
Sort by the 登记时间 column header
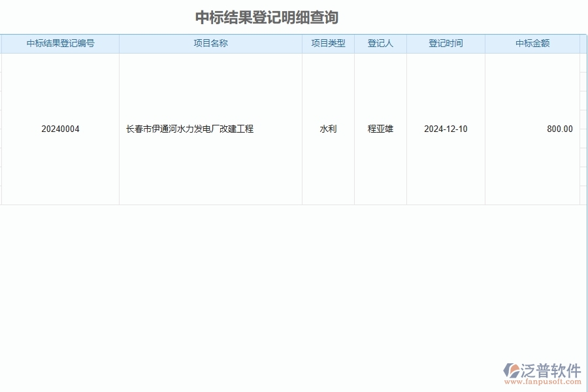tap(446, 43)
